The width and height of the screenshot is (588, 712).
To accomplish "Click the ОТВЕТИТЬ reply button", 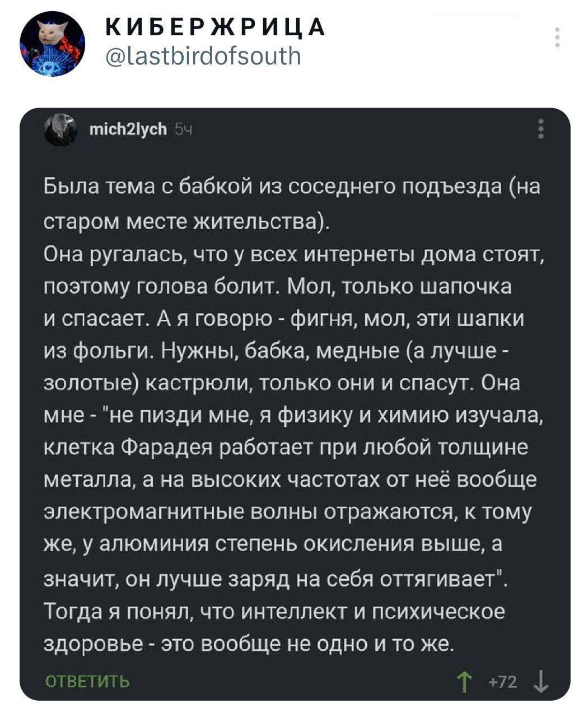I will pos(87,681).
